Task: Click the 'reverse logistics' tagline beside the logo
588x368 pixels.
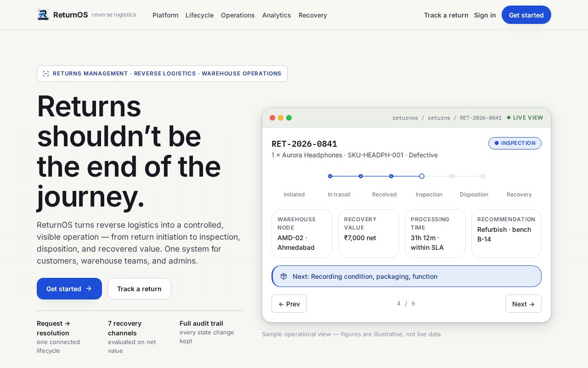Action: click(114, 15)
